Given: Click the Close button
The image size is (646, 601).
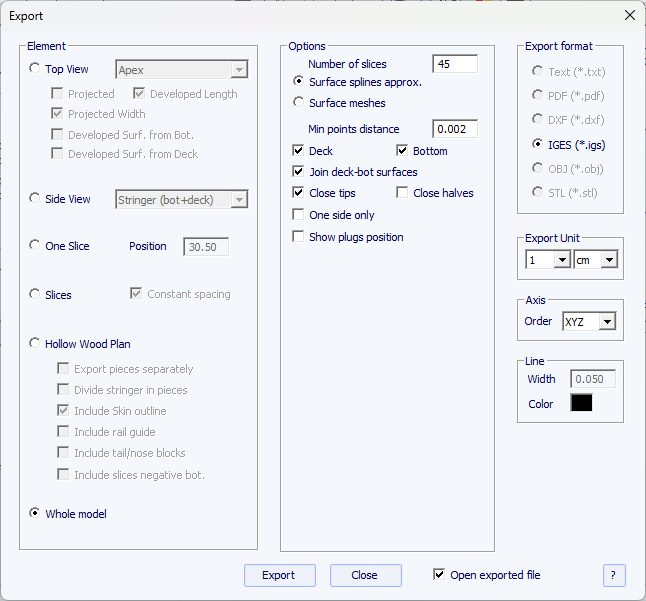Looking at the screenshot, I should tap(365, 575).
